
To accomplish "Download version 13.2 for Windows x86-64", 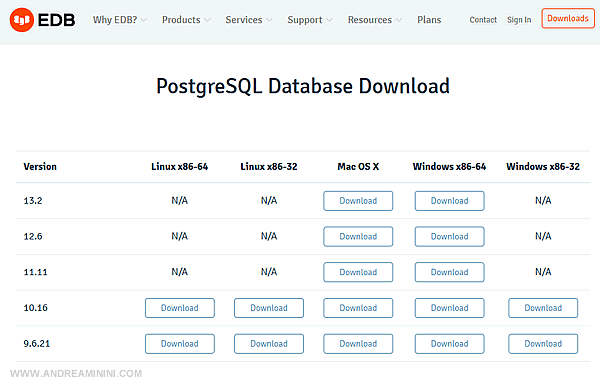I will pyautogui.click(x=449, y=201).
